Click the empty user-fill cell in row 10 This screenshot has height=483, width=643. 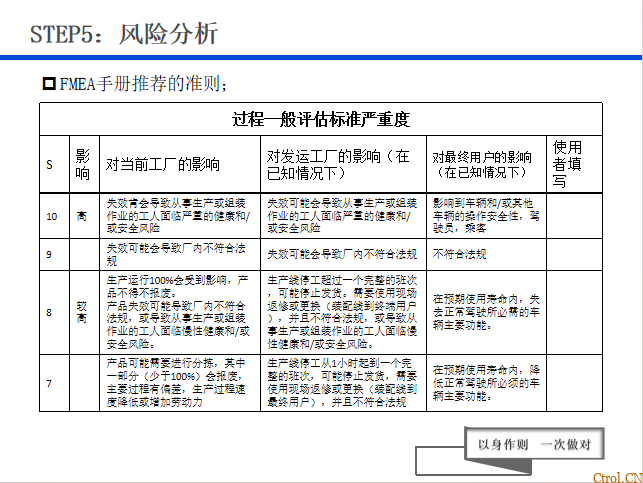574,216
